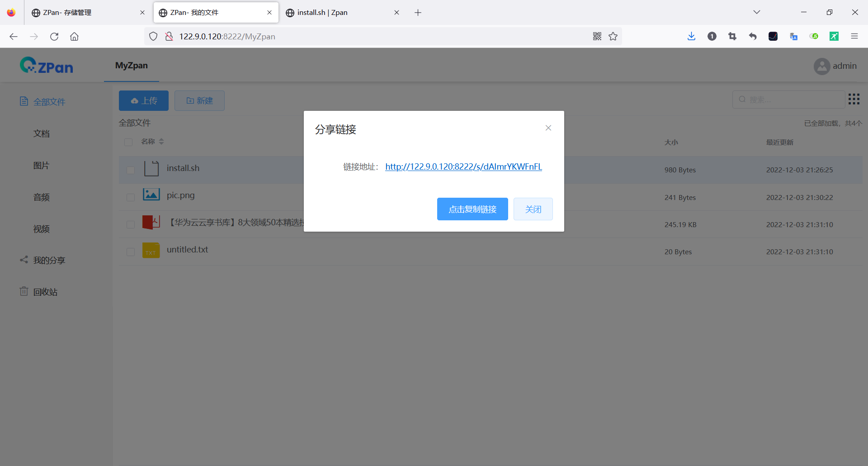
Task: Click the pic.png image file icon
Action: point(151,195)
